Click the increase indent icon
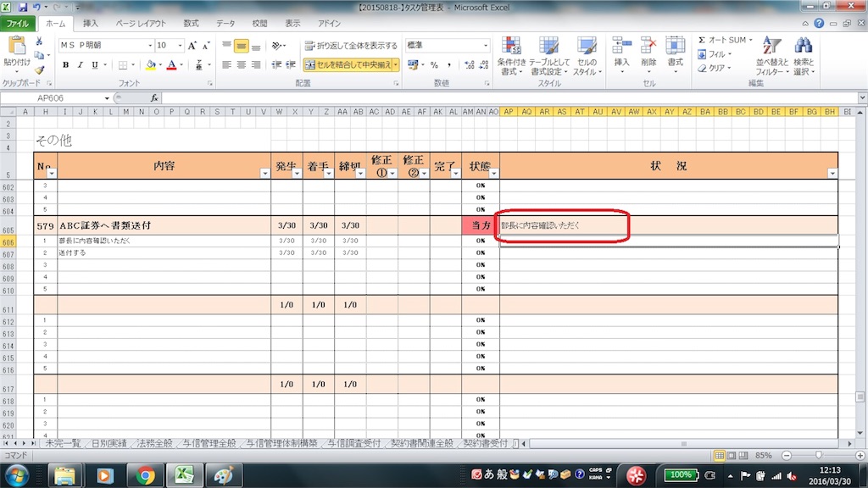The image size is (868, 488). [x=291, y=64]
